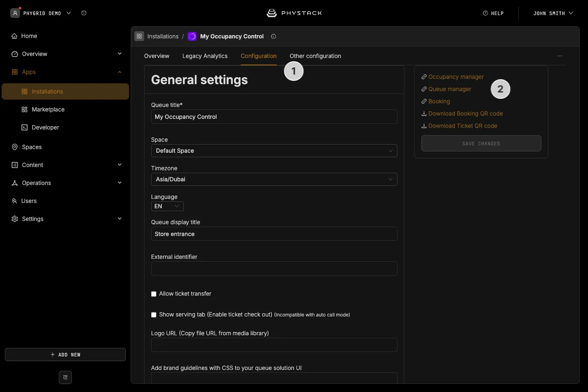Click the info icon beside PhyGrid Demo

[x=84, y=13]
